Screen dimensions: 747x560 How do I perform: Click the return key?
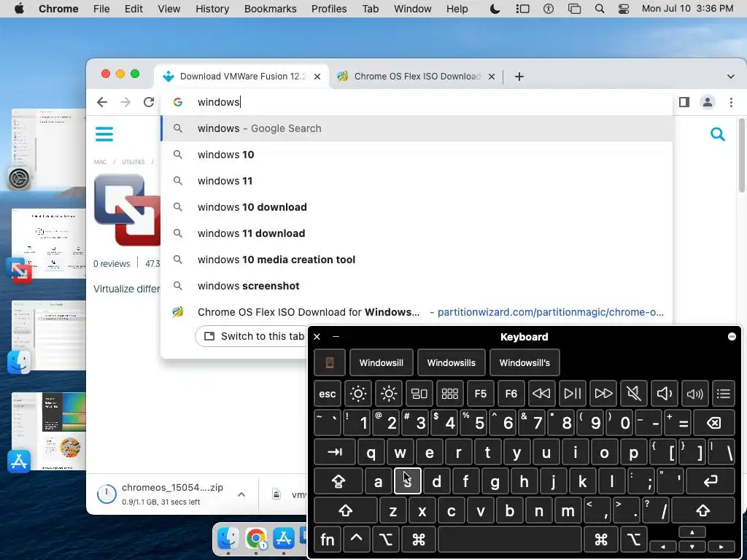click(x=711, y=481)
